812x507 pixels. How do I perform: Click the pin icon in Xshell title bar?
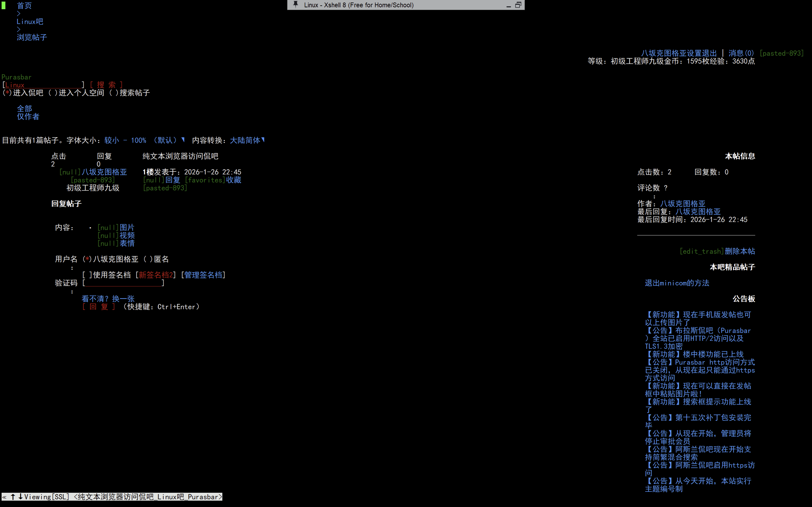pos(296,4)
